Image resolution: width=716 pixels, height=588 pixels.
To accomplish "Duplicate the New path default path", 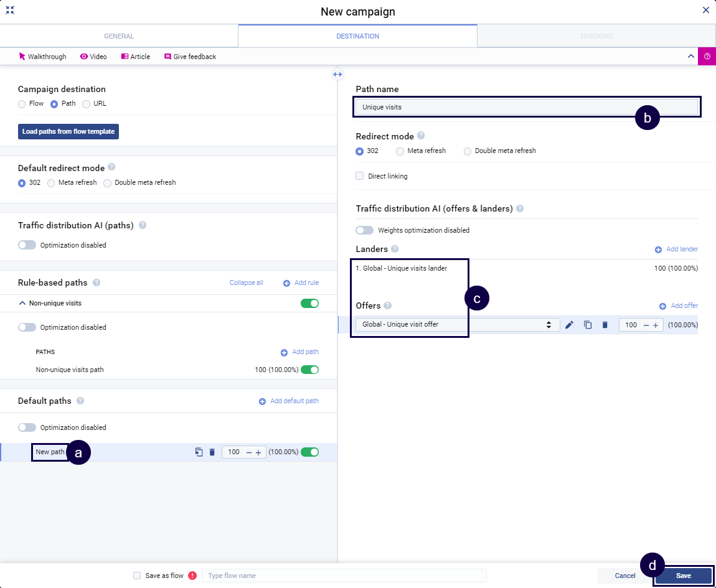I will [x=199, y=452].
